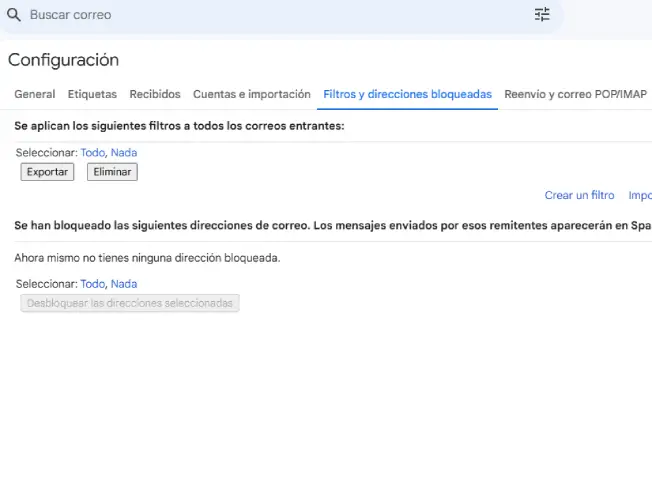Click the cut-off Importar filters link
652x489 pixels.
pyautogui.click(x=640, y=195)
